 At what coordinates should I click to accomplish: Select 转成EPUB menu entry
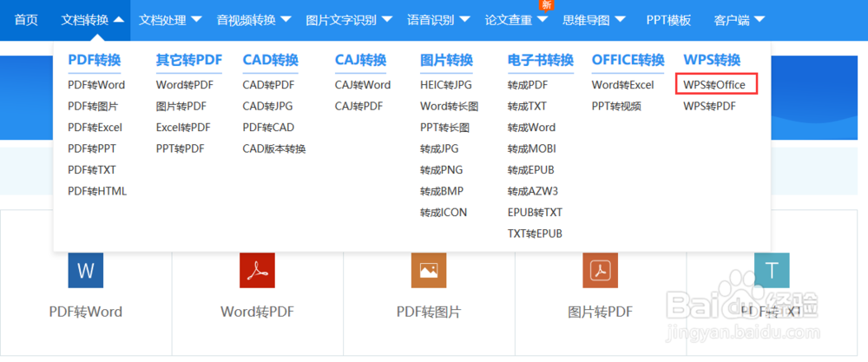[531, 170]
